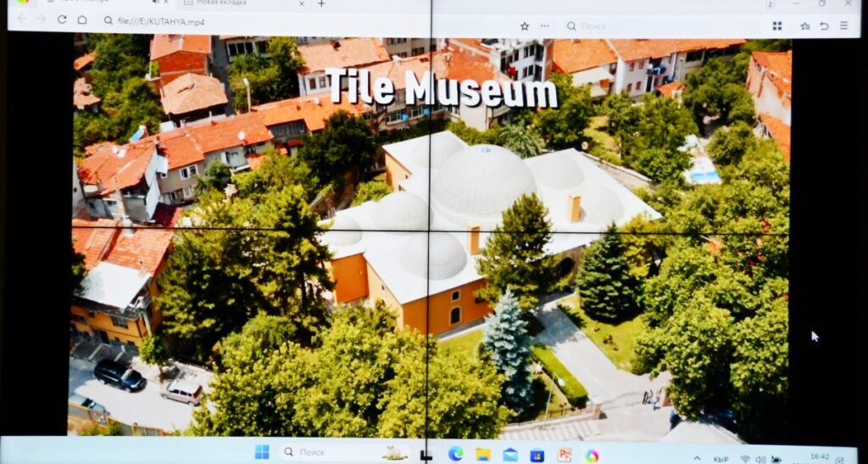
Task: Launch Microsoft Edge from the taskbar
Action: pyautogui.click(x=455, y=454)
